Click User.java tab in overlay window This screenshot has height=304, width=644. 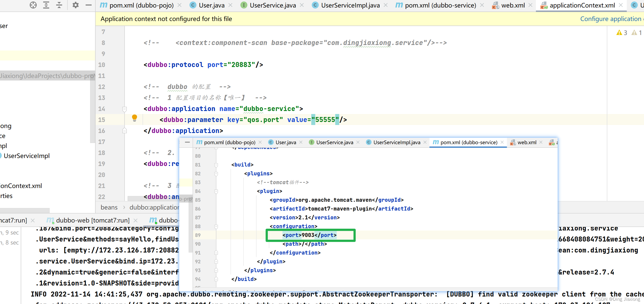point(282,142)
